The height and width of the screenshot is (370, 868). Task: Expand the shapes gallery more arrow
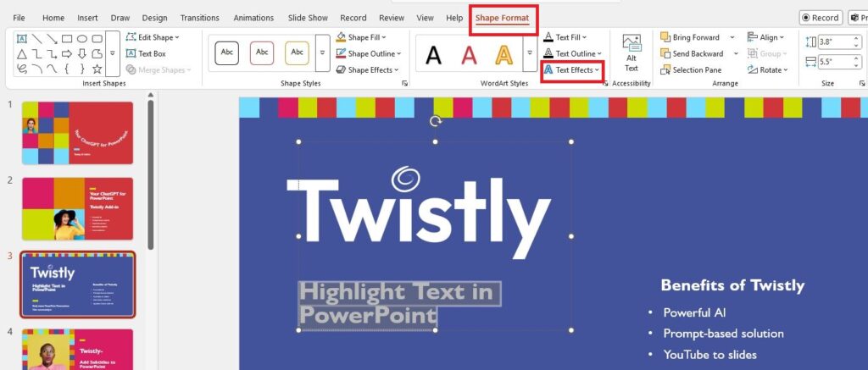(113, 53)
